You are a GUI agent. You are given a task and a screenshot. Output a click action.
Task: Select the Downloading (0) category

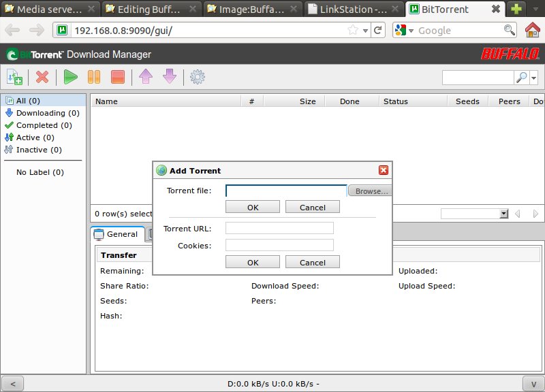(x=48, y=113)
